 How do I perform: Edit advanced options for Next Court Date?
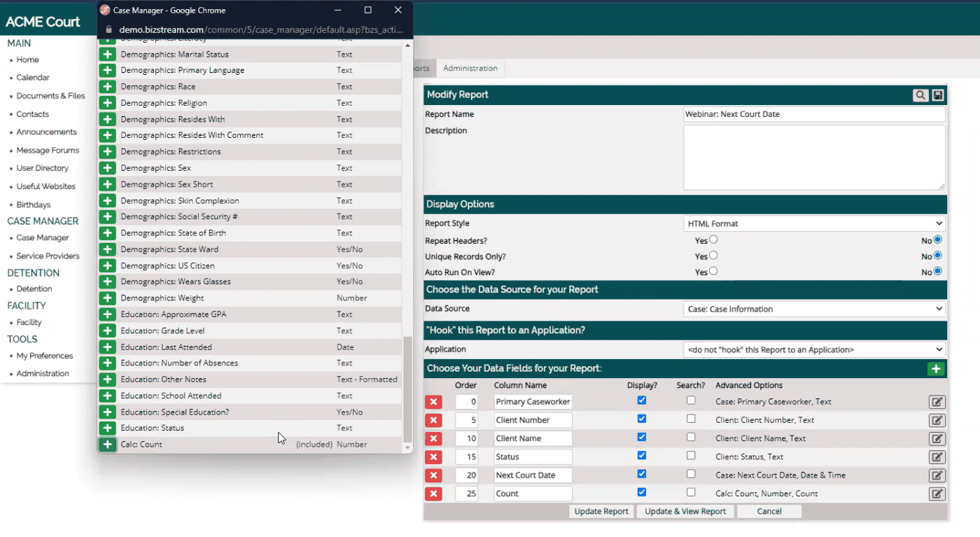937,475
